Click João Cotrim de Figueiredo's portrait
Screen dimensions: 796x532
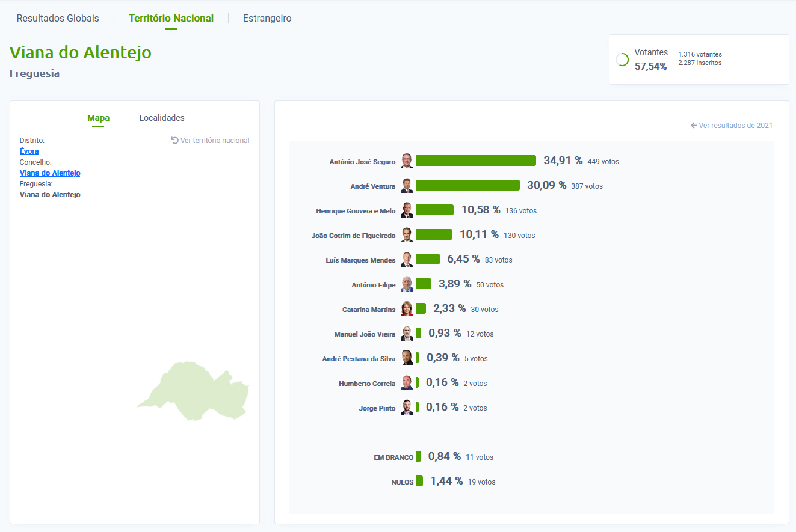pos(407,235)
